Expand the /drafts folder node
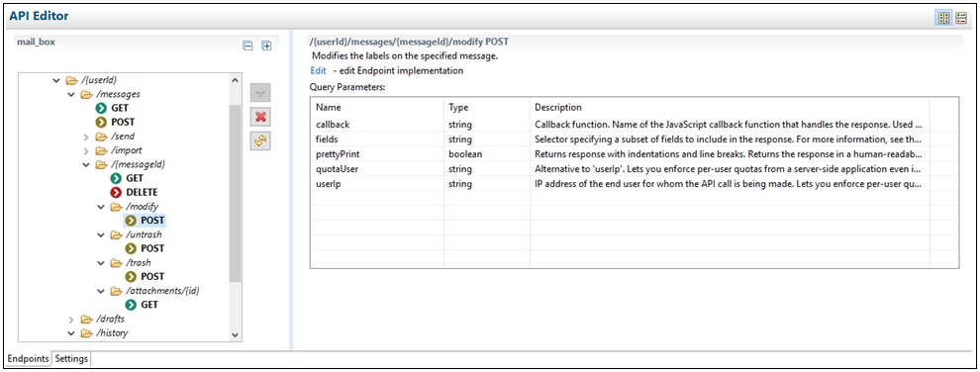This screenshot has width=980, height=372. pyautogui.click(x=72, y=320)
